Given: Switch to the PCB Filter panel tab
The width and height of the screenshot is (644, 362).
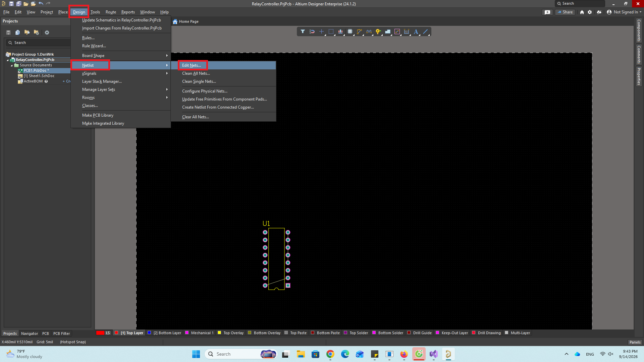Looking at the screenshot, I should click(x=61, y=334).
